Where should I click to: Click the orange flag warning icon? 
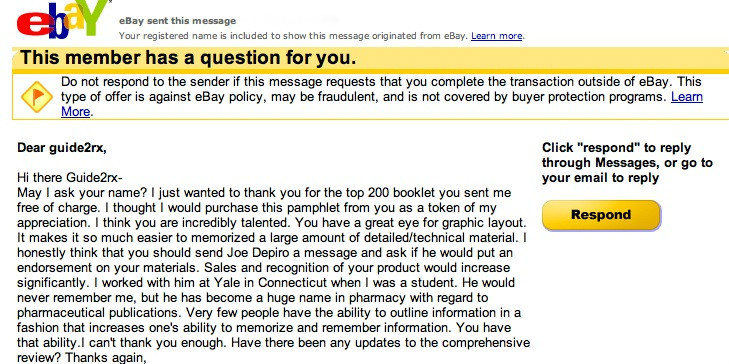37,97
